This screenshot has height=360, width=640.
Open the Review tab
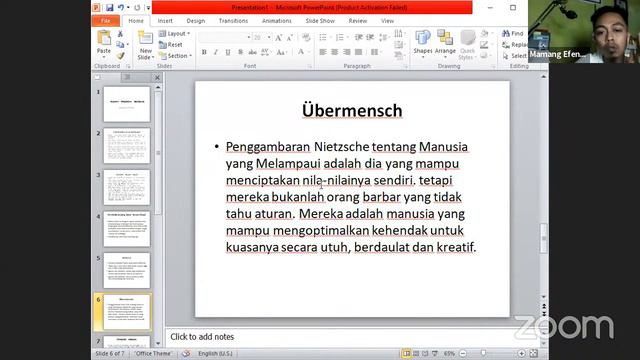[358, 21]
